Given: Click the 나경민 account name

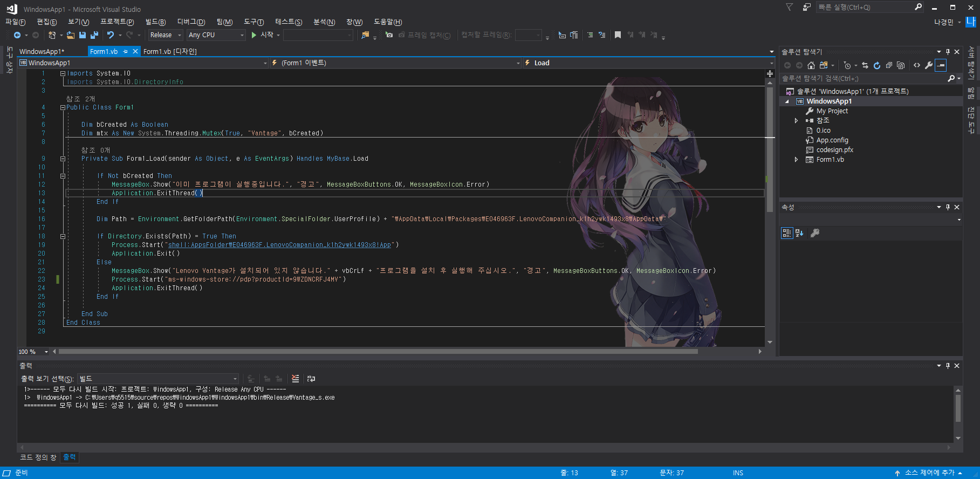Looking at the screenshot, I should 943,22.
